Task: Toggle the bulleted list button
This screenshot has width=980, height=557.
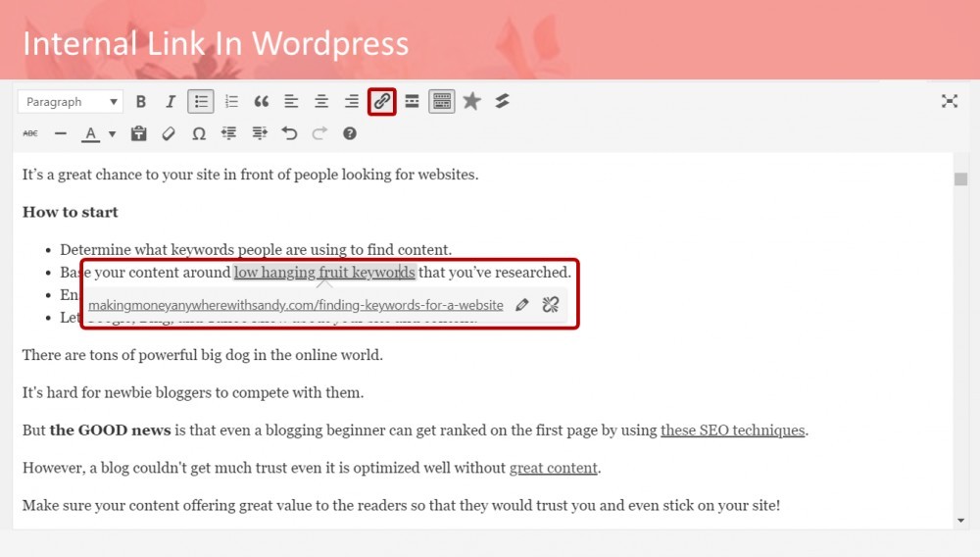Action: pos(201,101)
